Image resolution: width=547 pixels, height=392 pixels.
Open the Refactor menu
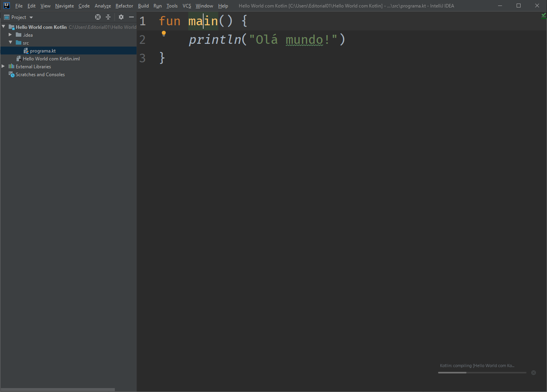(x=124, y=6)
